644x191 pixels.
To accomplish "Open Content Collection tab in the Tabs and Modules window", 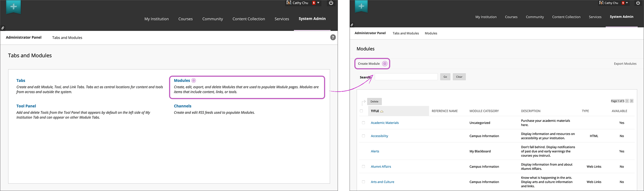I will [x=249, y=19].
